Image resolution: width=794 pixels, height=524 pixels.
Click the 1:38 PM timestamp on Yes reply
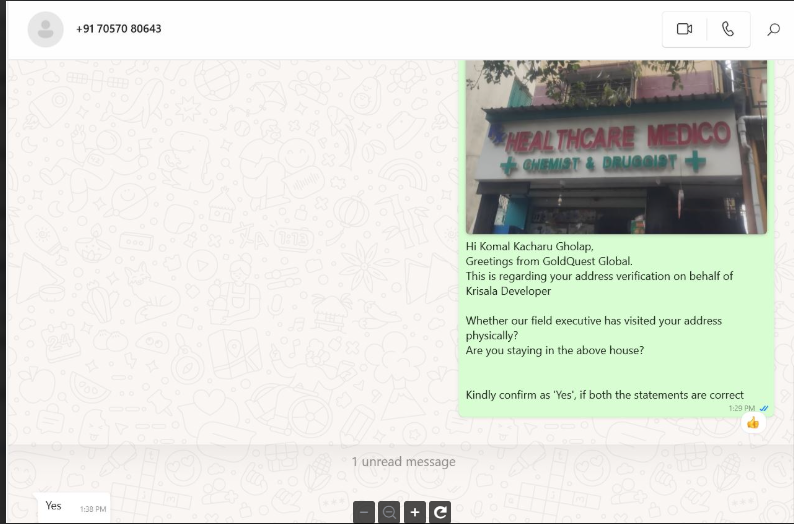pyautogui.click(x=93, y=509)
